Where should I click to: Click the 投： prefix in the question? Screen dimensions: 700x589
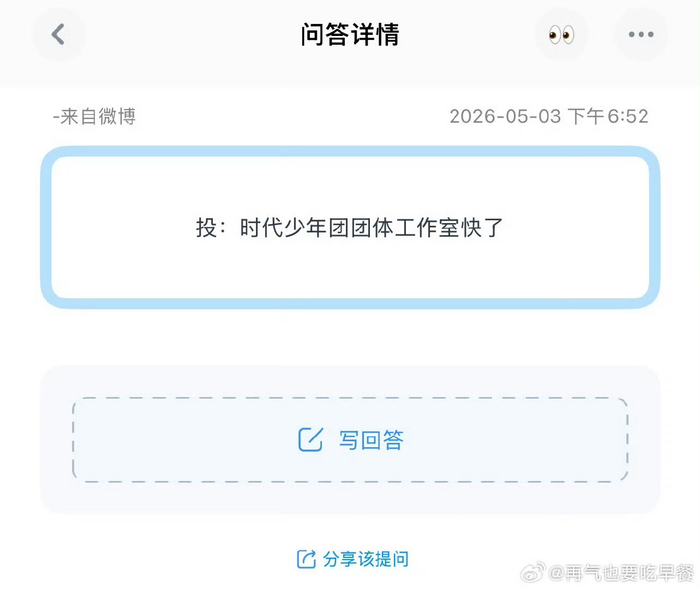[x=212, y=228]
